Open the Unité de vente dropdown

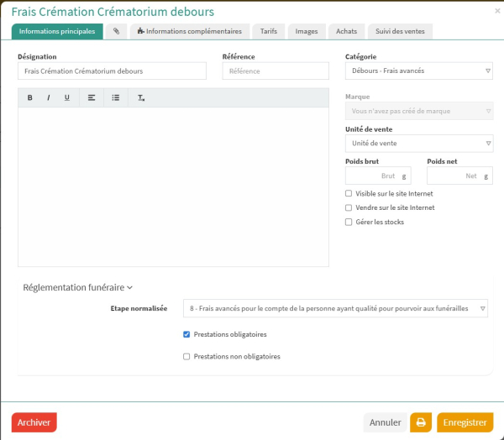419,144
